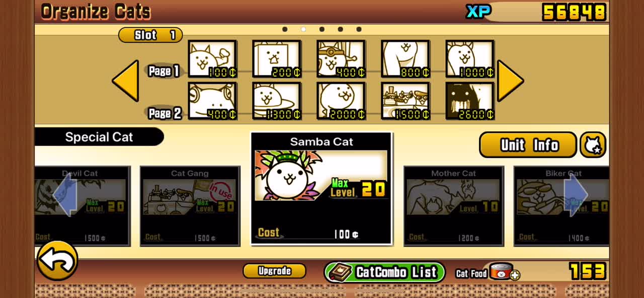Go back with the return arrow
The width and height of the screenshot is (644, 298).
[57, 260]
